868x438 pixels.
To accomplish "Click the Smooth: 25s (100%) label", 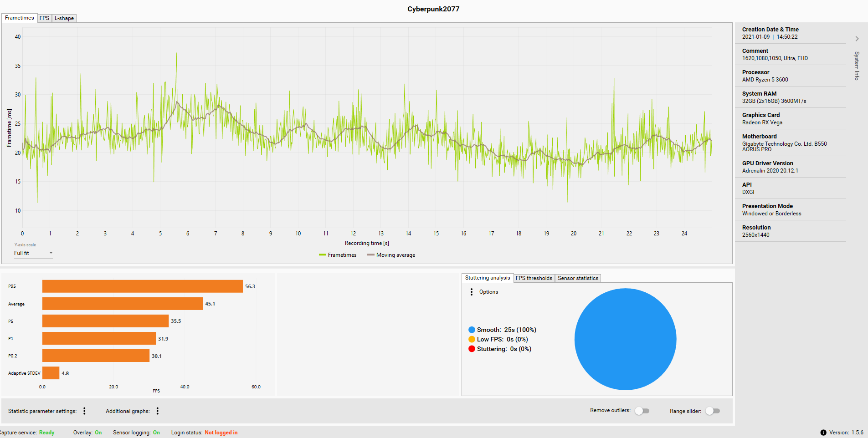I will point(507,330).
